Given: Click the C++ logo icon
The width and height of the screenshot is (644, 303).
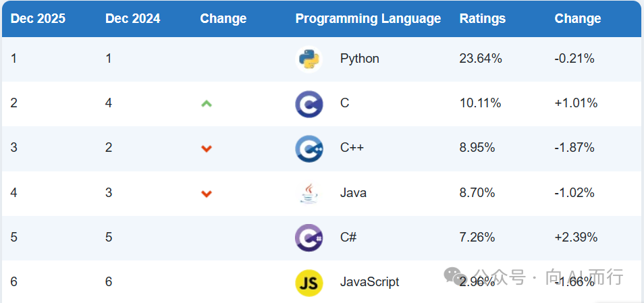Looking at the screenshot, I should [x=309, y=148].
